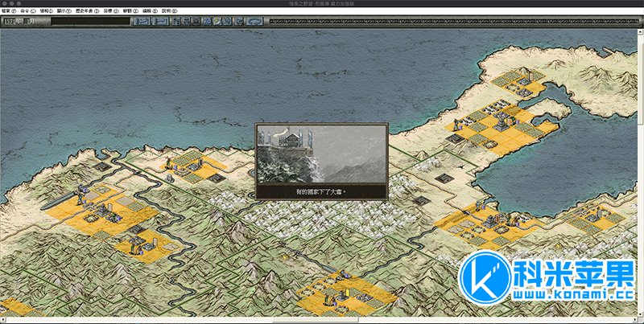The width and height of the screenshot is (644, 324).
Task: Click the snowy castle picture in dialog
Action: tap(321, 154)
